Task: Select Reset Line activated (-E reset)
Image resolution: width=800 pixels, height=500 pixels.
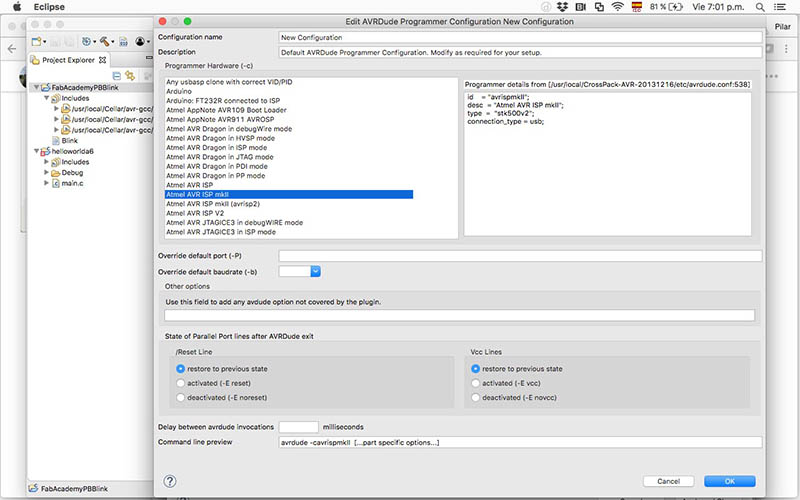Action: (180, 383)
